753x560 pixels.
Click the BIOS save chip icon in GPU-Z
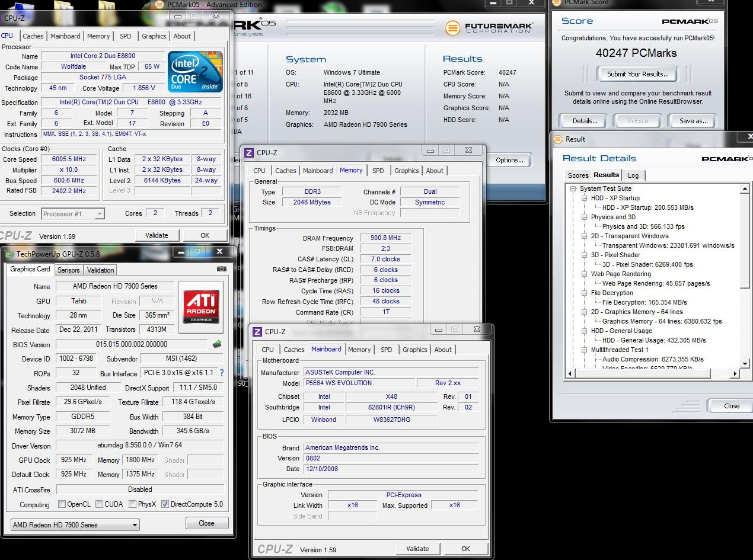coord(217,344)
